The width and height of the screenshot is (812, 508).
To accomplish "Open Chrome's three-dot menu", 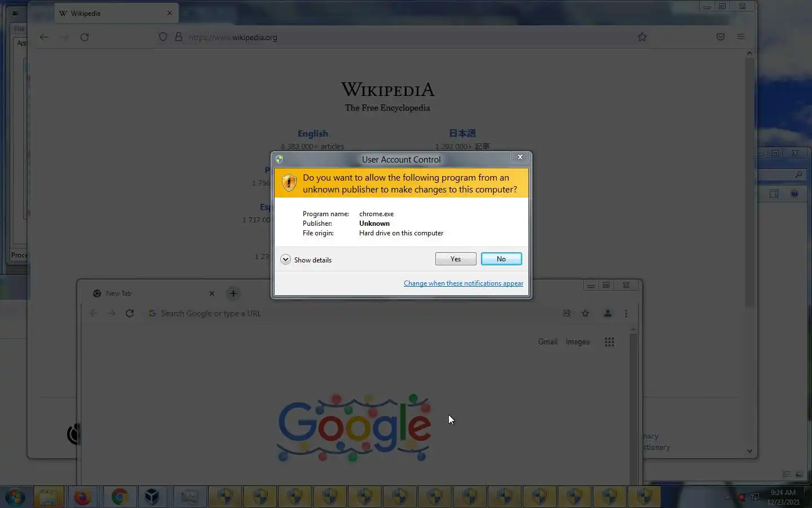I will [626, 313].
